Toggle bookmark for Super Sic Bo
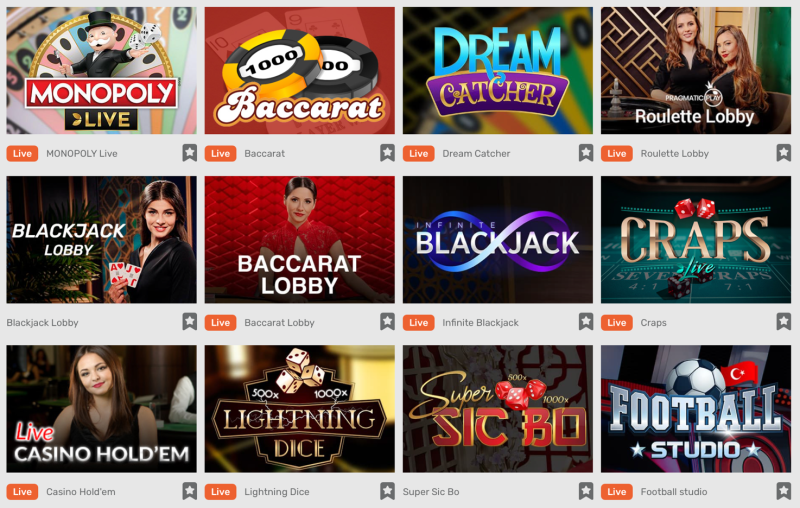 click(586, 491)
